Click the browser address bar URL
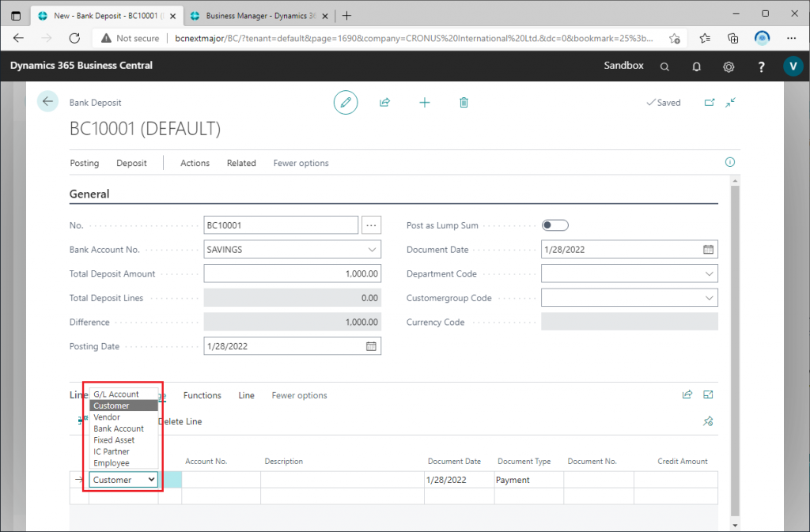 click(x=413, y=38)
